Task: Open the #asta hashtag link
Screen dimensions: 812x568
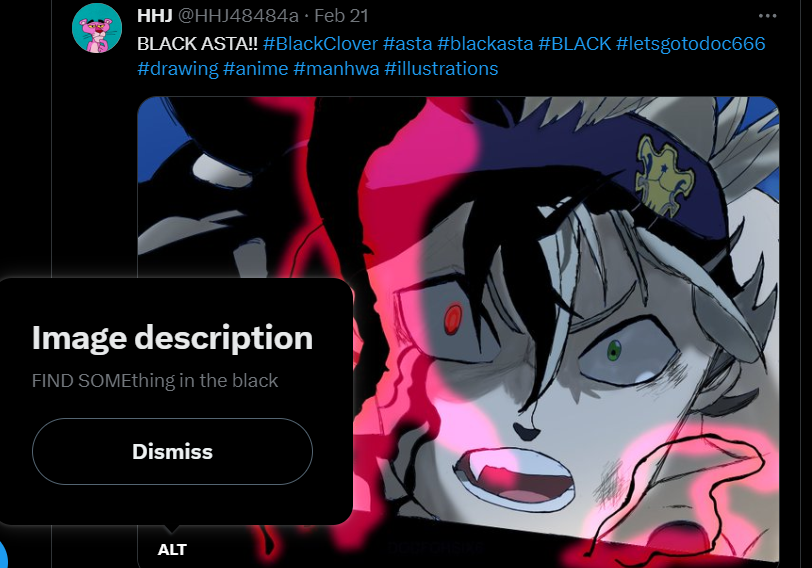Action: click(407, 43)
